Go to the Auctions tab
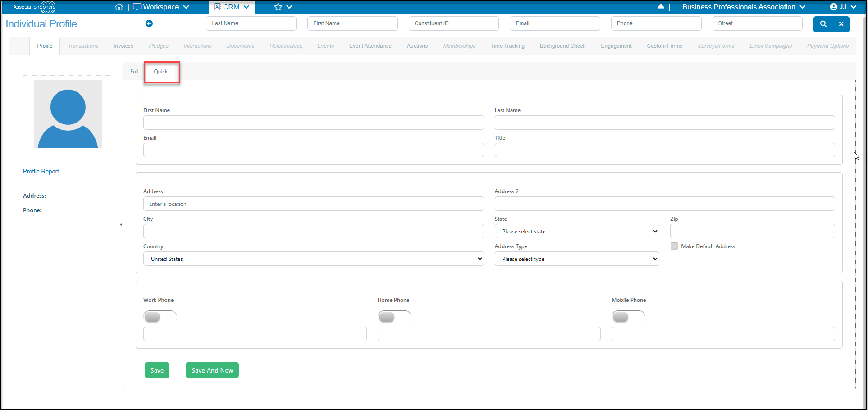This screenshot has width=868, height=410. [x=417, y=46]
